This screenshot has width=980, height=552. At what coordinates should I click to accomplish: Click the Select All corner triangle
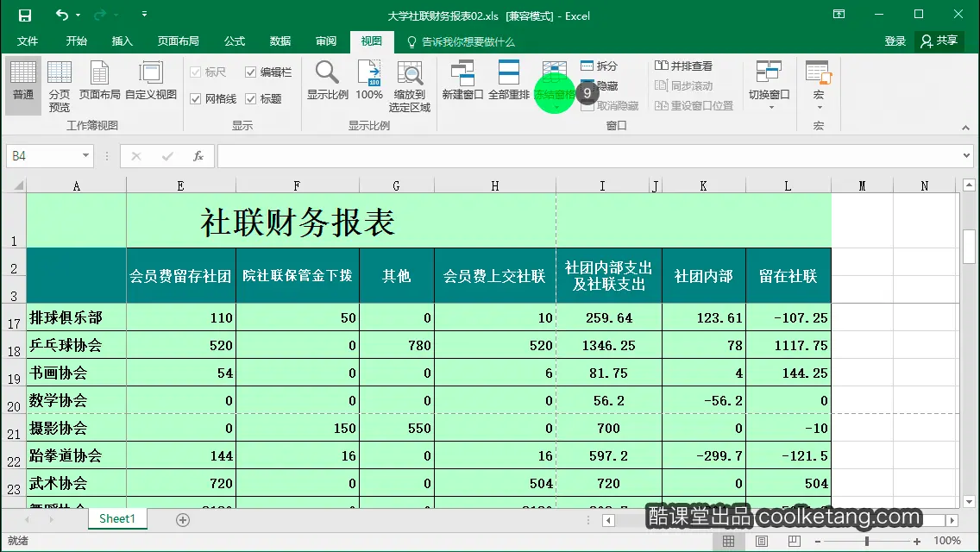tap(18, 185)
